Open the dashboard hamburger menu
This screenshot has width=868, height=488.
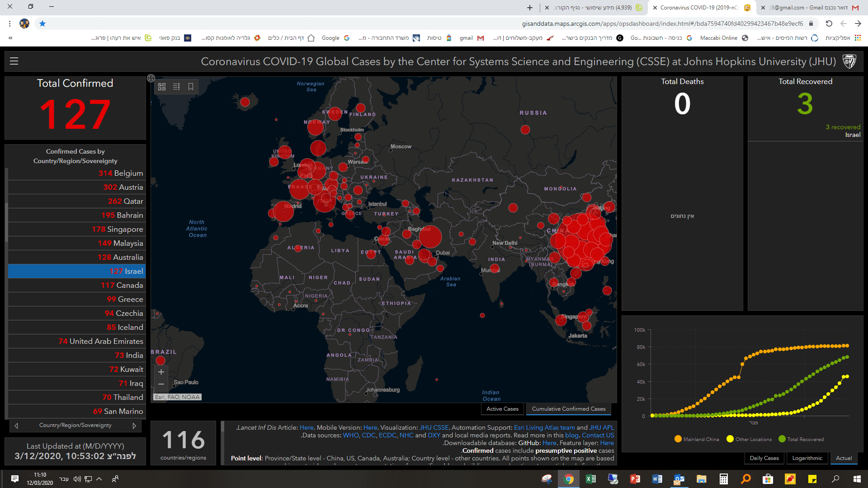tap(14, 61)
